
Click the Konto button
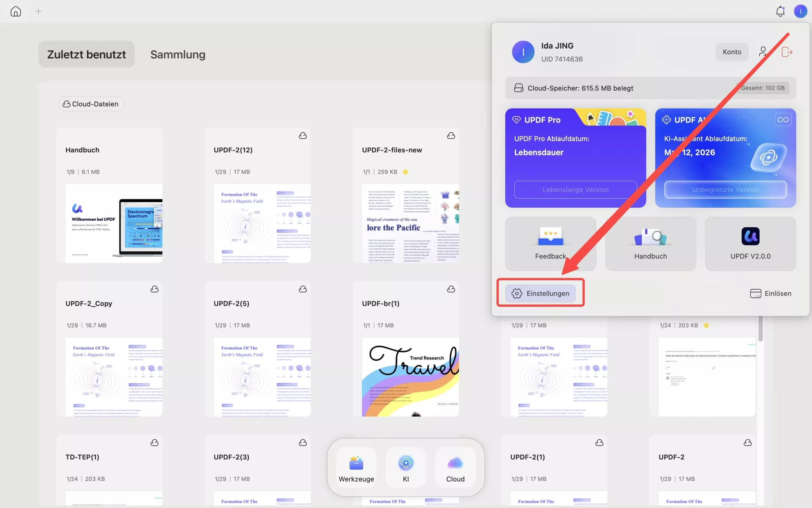click(732, 52)
